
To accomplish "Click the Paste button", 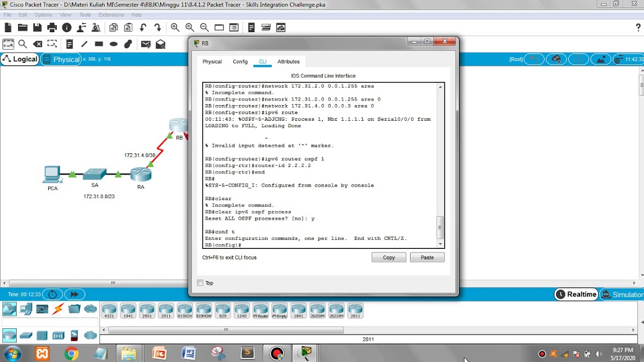I will 427,257.
